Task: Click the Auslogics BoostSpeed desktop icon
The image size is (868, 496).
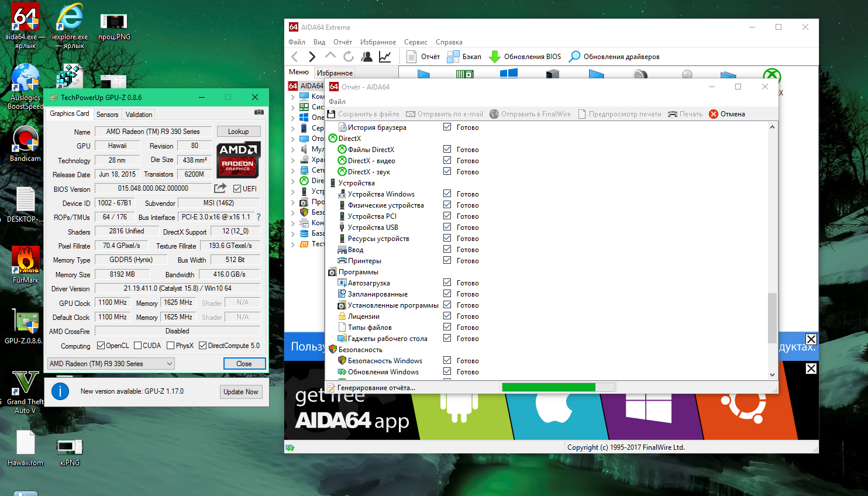Action: 25,87
